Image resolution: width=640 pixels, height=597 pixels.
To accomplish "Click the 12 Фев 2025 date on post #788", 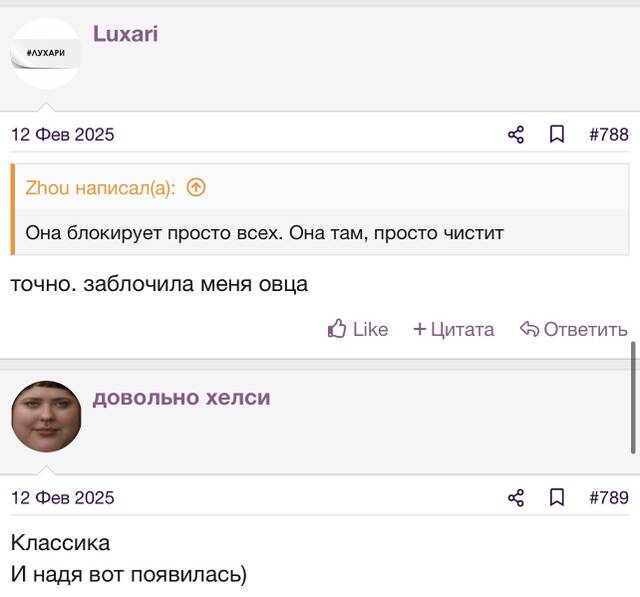I will coord(62,135).
